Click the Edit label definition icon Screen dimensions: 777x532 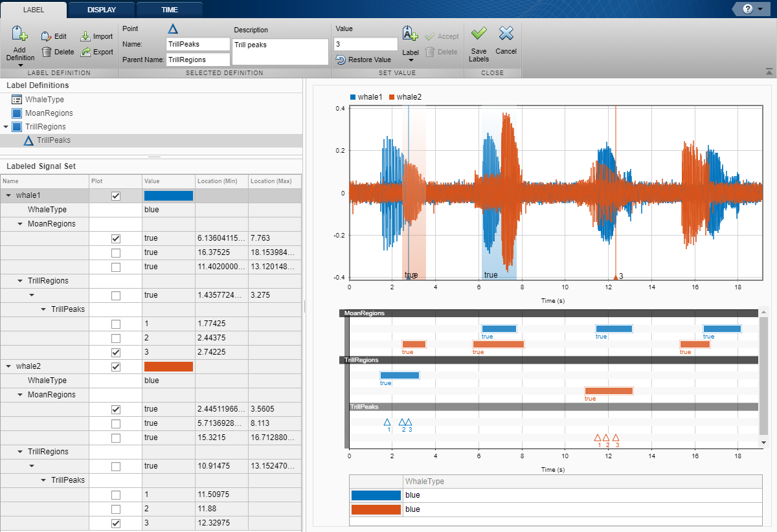tap(47, 37)
